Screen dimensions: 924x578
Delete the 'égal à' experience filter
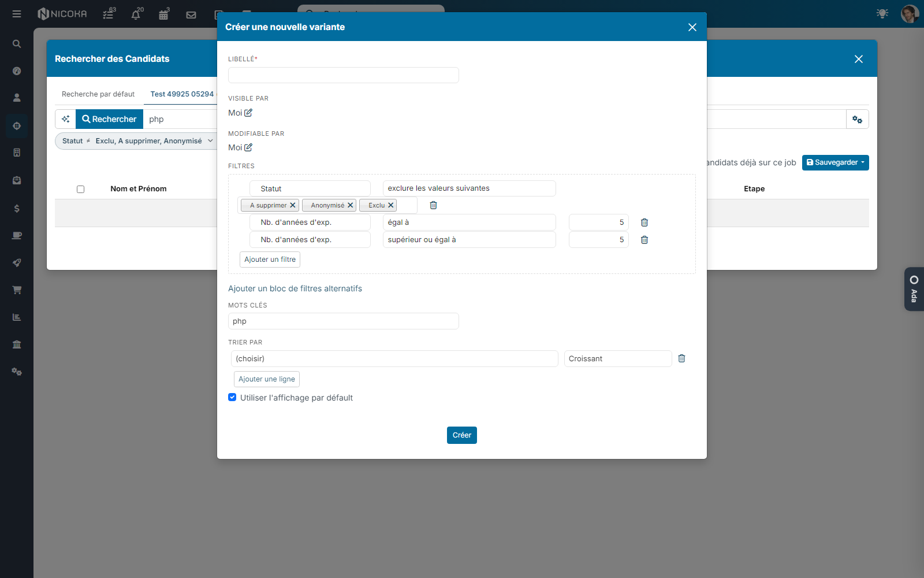[644, 223]
